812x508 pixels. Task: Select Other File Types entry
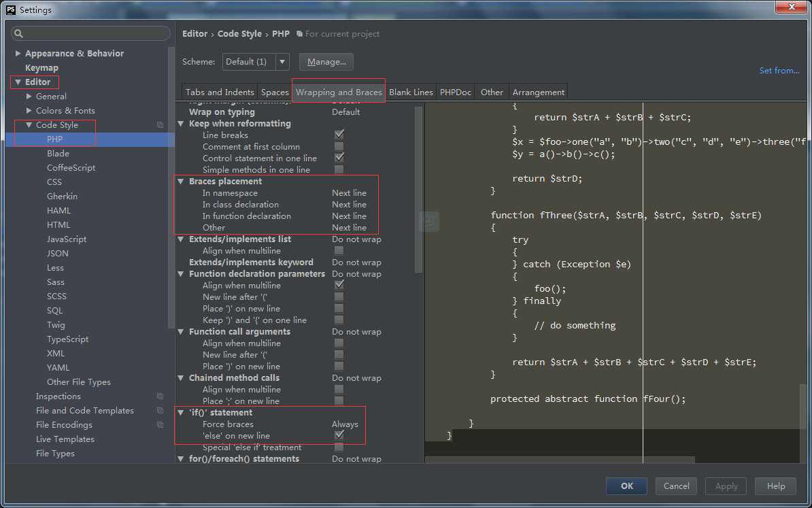pyautogui.click(x=79, y=382)
